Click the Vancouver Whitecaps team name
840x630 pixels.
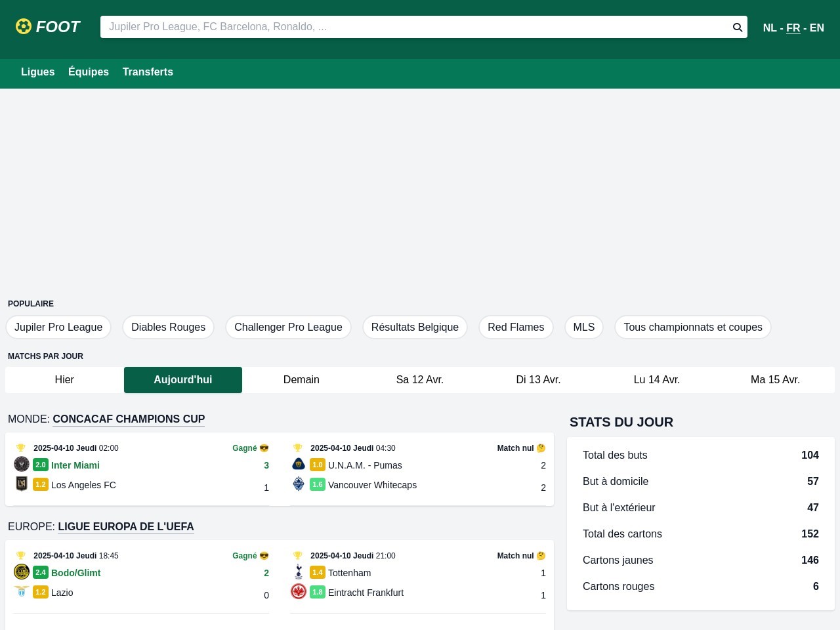pos(372,485)
